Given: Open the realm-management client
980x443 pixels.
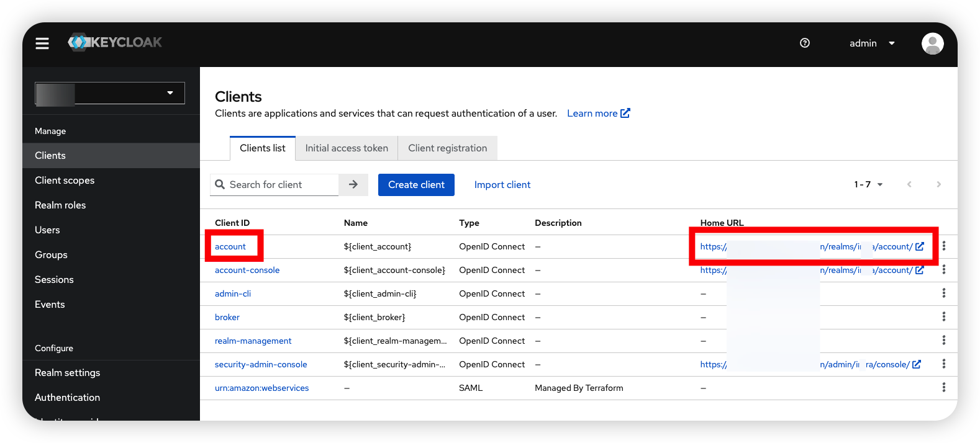Looking at the screenshot, I should (253, 341).
